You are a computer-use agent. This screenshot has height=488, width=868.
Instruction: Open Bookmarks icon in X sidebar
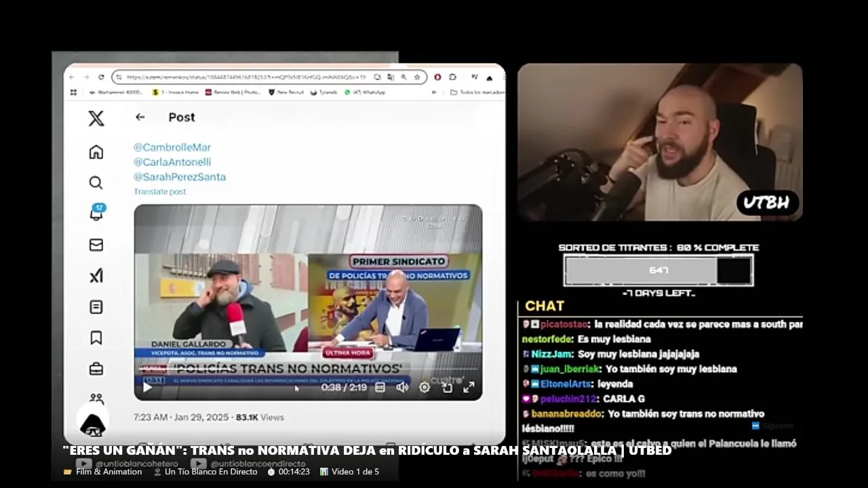(96, 338)
